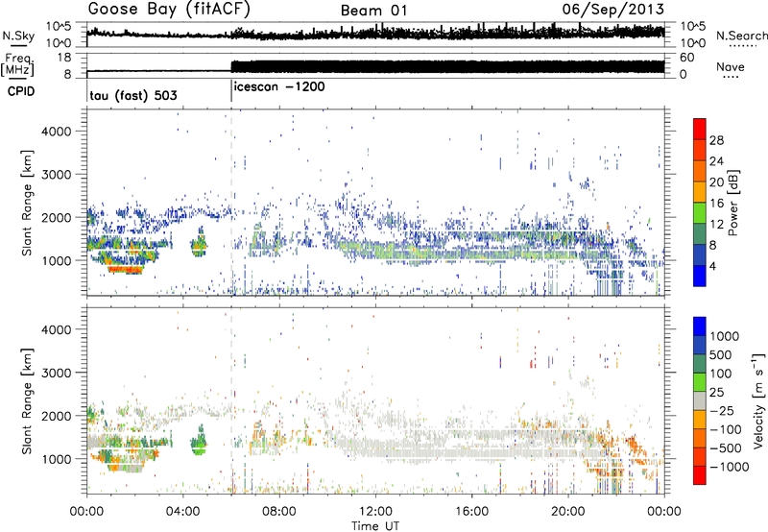Image resolution: width=768 pixels, height=532 pixels.
Task: Click the '4000' tick on power panel
Action: point(56,132)
